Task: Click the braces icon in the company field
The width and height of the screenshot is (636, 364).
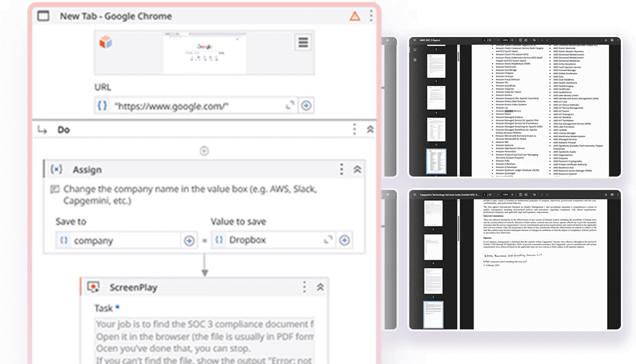Action: [64, 240]
